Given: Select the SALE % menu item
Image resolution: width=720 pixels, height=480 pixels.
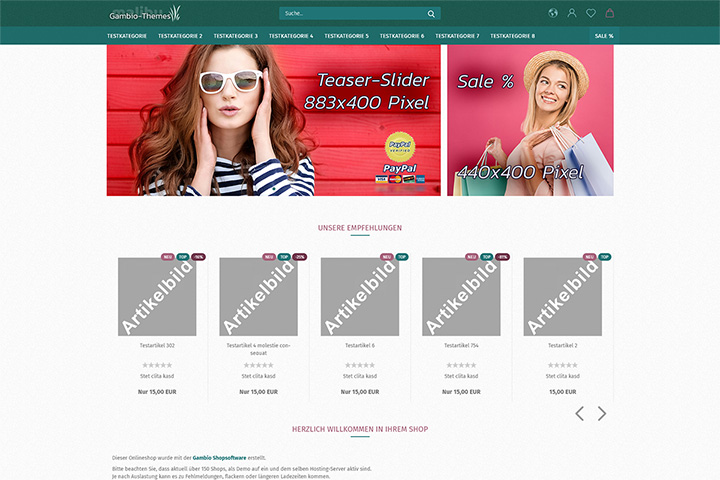Looking at the screenshot, I should click(x=604, y=36).
